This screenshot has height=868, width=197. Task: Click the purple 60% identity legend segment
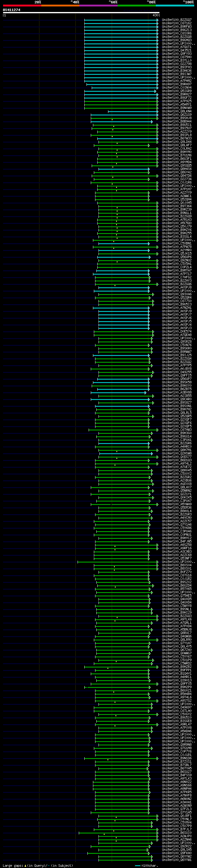tap(98, 6)
